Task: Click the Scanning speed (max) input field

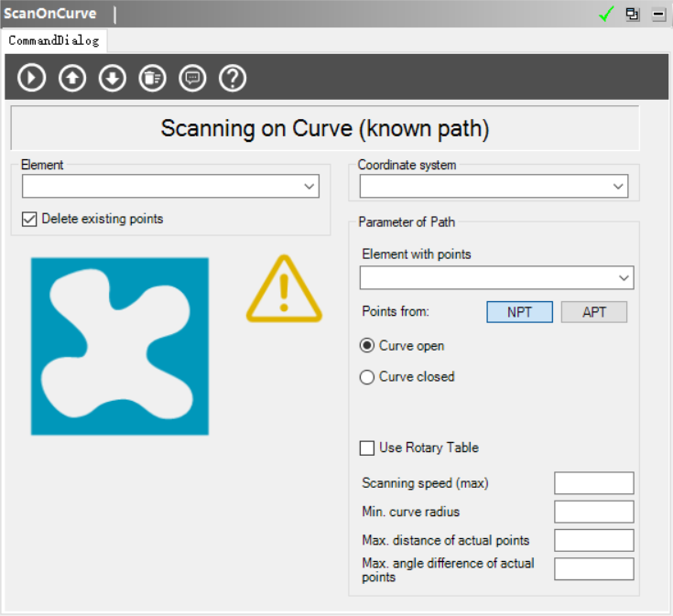Action: [593, 482]
